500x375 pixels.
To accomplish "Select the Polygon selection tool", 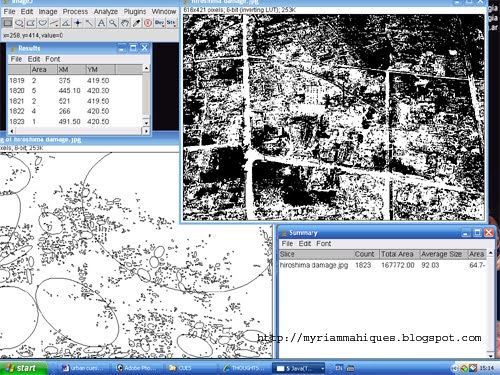I will click(31, 23).
